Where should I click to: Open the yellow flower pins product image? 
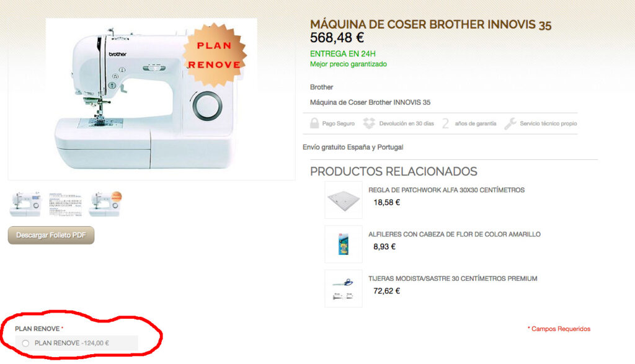pos(344,244)
